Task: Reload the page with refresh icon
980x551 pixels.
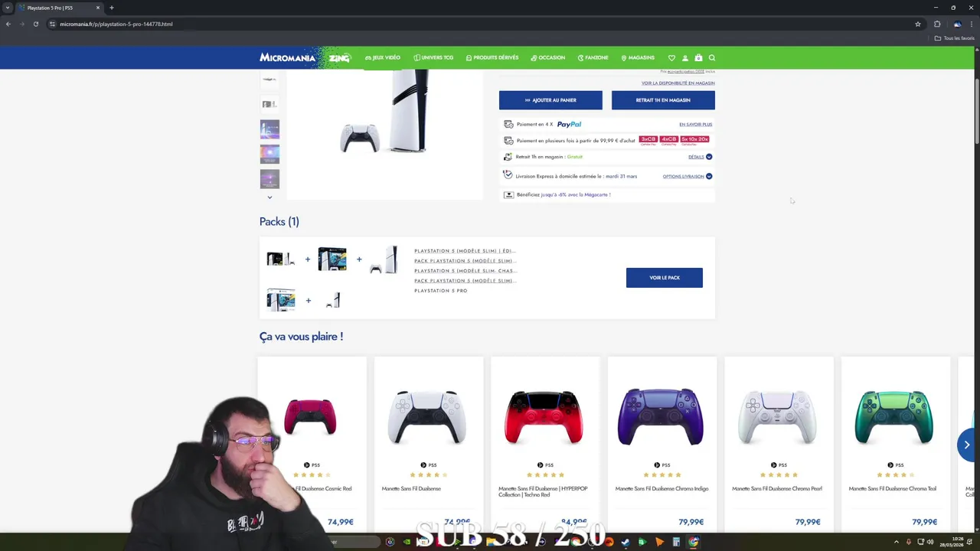Action: click(x=36, y=24)
